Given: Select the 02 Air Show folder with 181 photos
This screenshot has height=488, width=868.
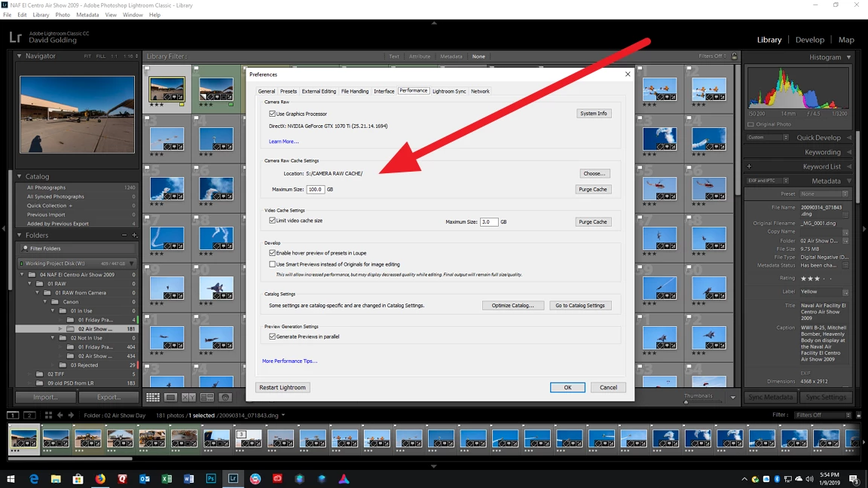Looking at the screenshot, I should (76, 328).
